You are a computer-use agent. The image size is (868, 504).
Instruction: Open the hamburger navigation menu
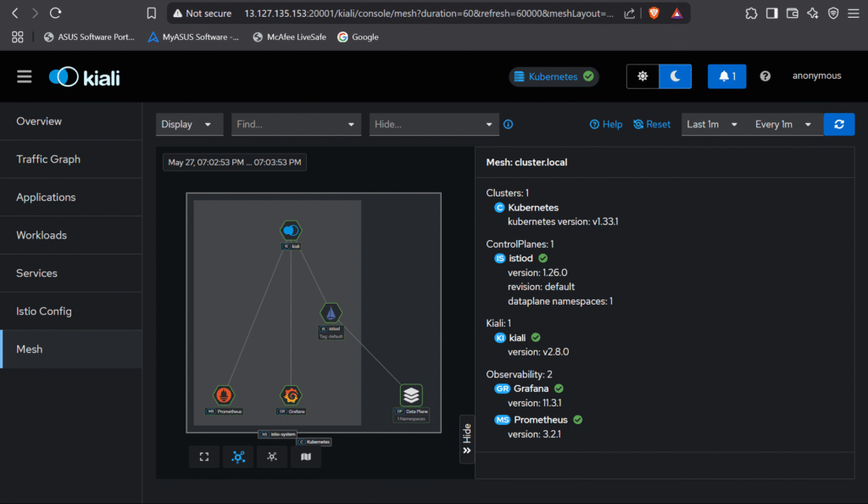coord(24,76)
